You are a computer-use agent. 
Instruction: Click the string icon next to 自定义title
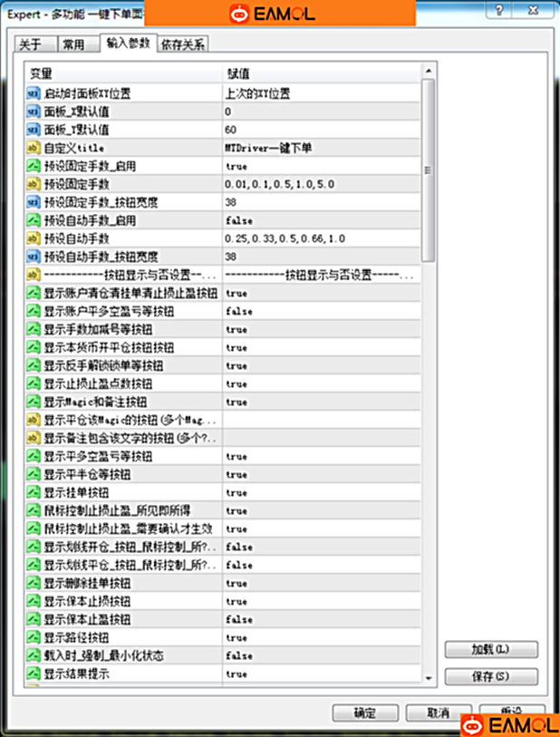pyautogui.click(x=34, y=148)
